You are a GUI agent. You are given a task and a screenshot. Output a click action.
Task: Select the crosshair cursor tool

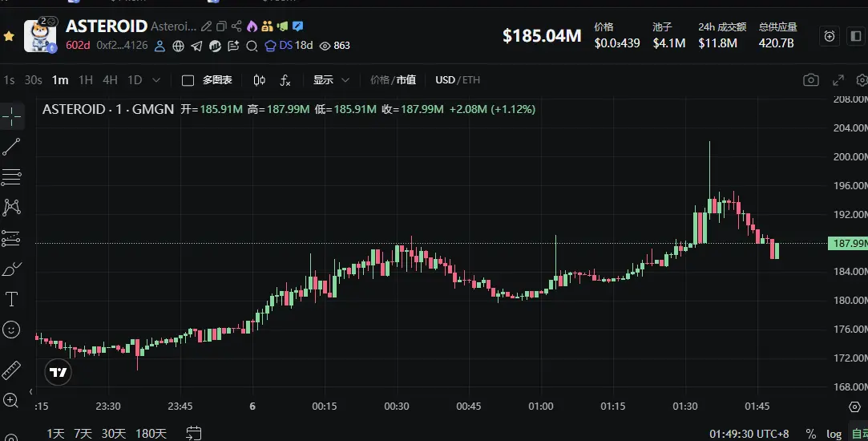click(x=11, y=117)
